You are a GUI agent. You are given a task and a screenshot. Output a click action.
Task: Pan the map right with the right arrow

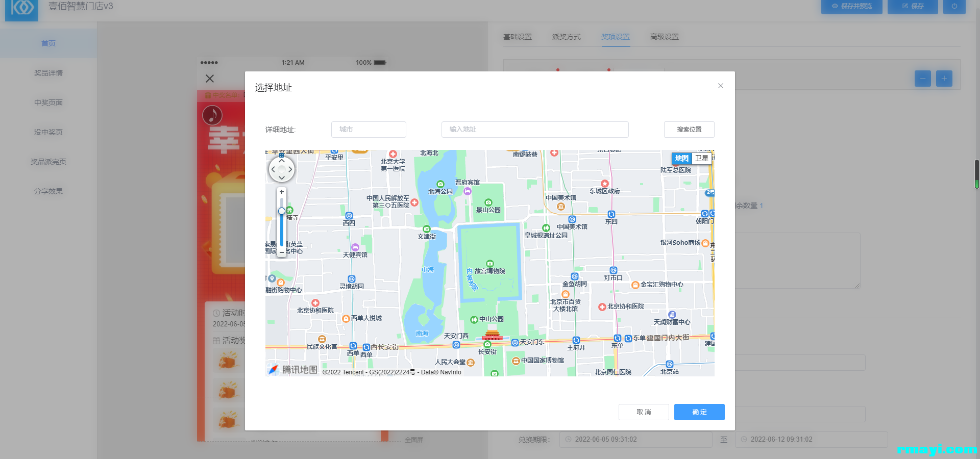pyautogui.click(x=290, y=169)
